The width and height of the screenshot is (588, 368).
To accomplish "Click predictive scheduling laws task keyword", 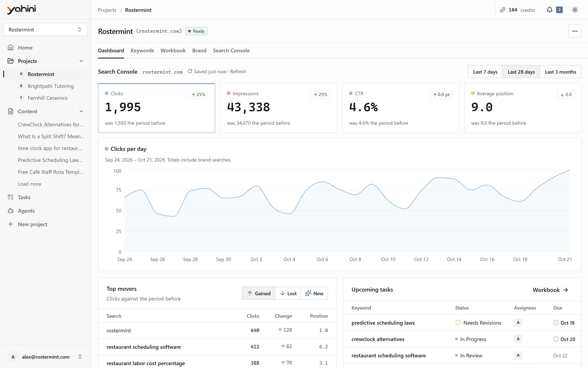I will (383, 323).
